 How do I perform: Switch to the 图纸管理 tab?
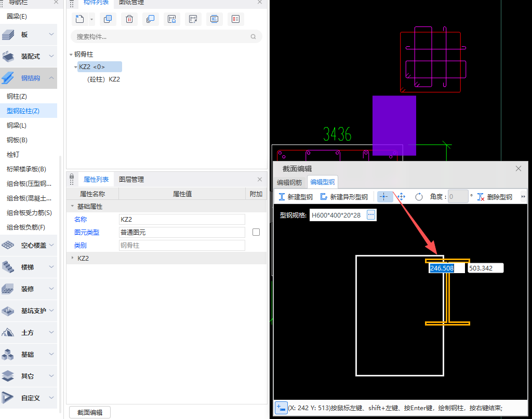point(131,3)
